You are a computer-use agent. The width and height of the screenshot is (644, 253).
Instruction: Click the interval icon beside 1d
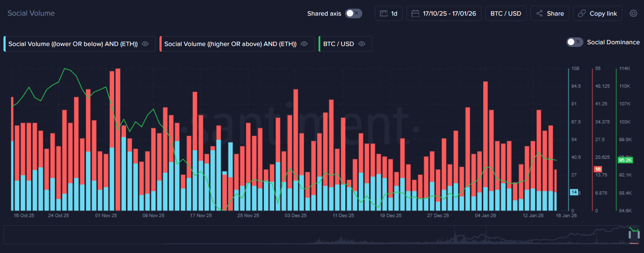click(383, 13)
